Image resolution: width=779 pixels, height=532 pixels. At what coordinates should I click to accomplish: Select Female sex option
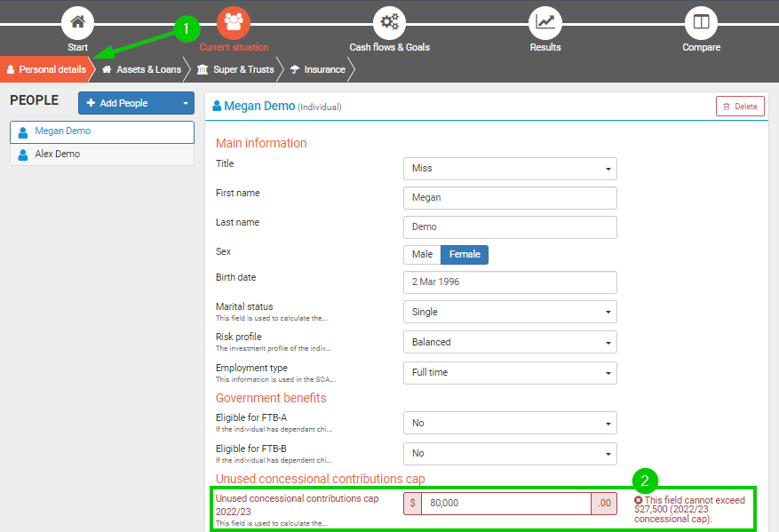tap(465, 255)
